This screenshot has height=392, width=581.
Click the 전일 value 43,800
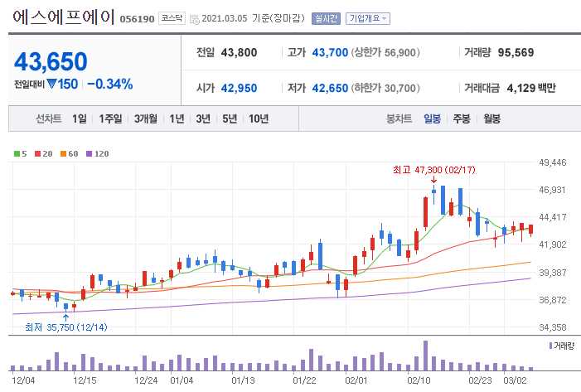(239, 52)
